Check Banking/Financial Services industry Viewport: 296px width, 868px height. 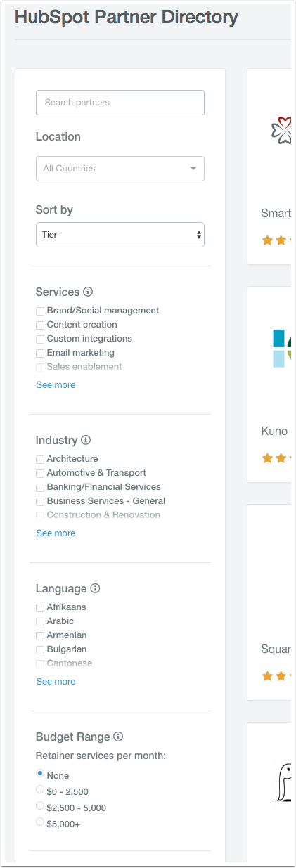coord(40,487)
